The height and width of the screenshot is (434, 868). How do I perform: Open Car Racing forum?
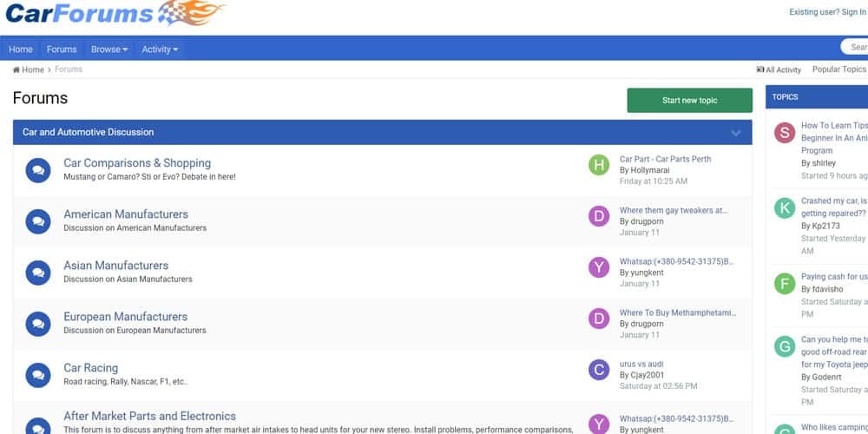[x=91, y=367]
